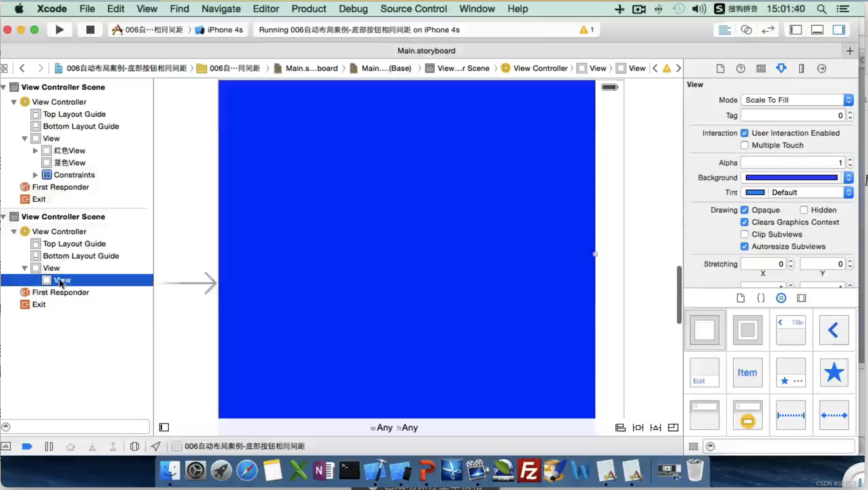Click the Stop button to halt execution
The width and height of the screenshot is (868, 490).
(91, 30)
